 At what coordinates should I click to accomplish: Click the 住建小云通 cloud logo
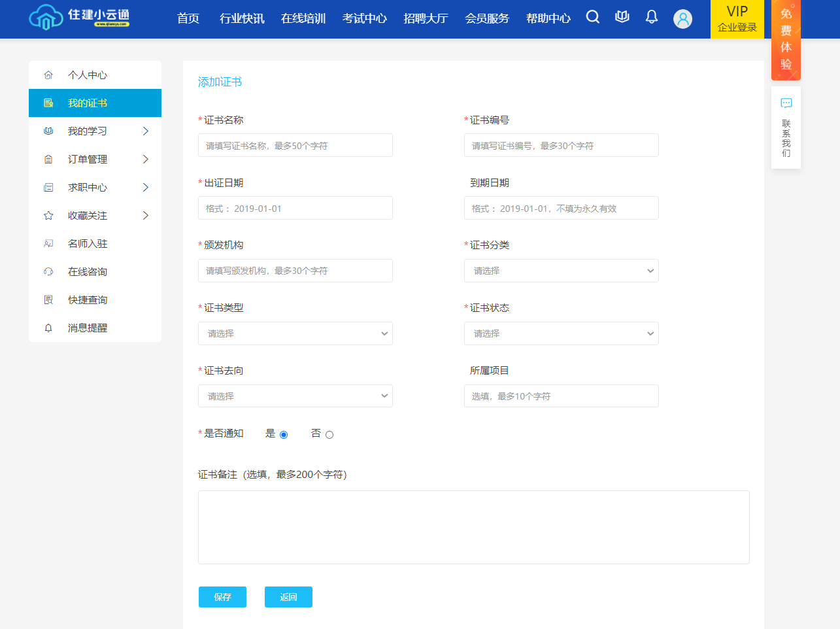46,18
